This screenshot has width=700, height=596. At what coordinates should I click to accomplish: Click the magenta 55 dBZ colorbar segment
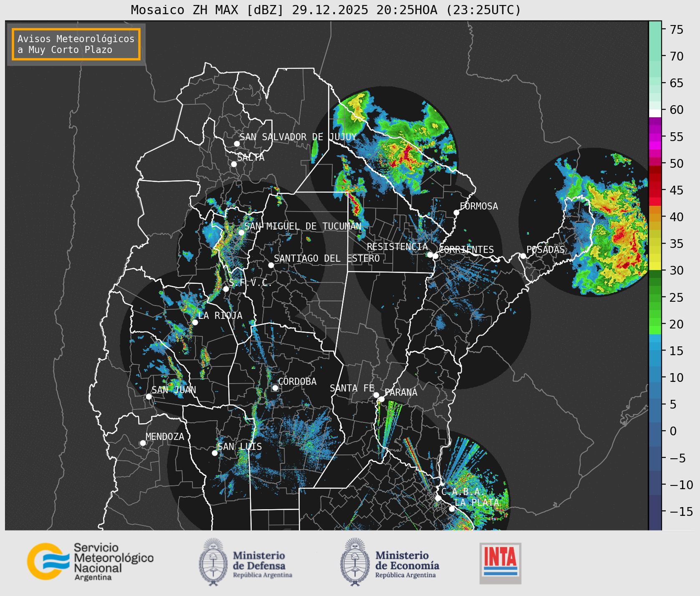pos(655,138)
